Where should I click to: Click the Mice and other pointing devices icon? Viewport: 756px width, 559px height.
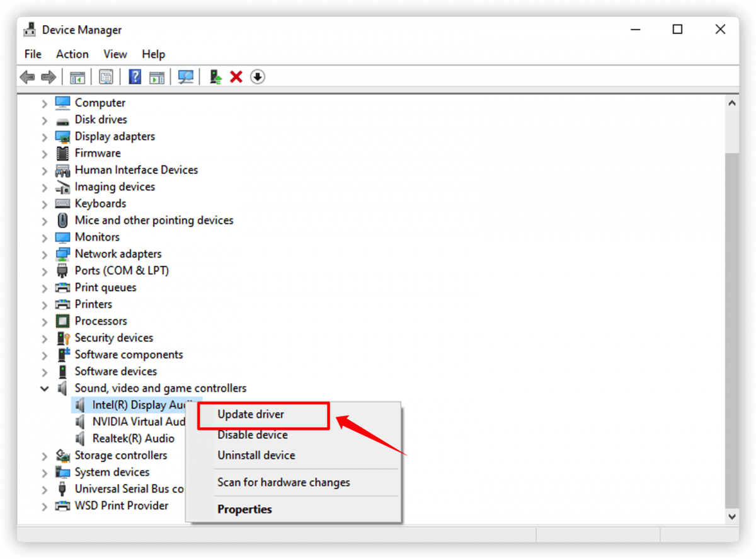pyautogui.click(x=62, y=221)
